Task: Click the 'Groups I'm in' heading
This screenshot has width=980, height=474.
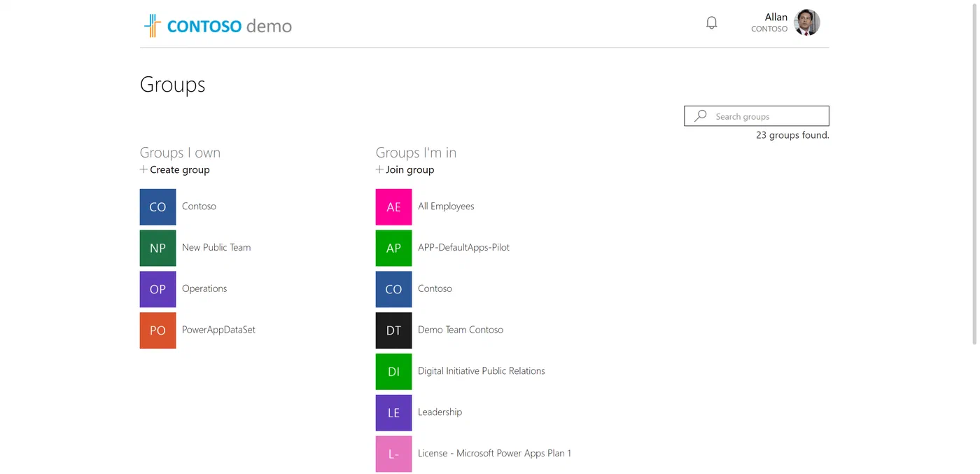Action: [416, 153]
